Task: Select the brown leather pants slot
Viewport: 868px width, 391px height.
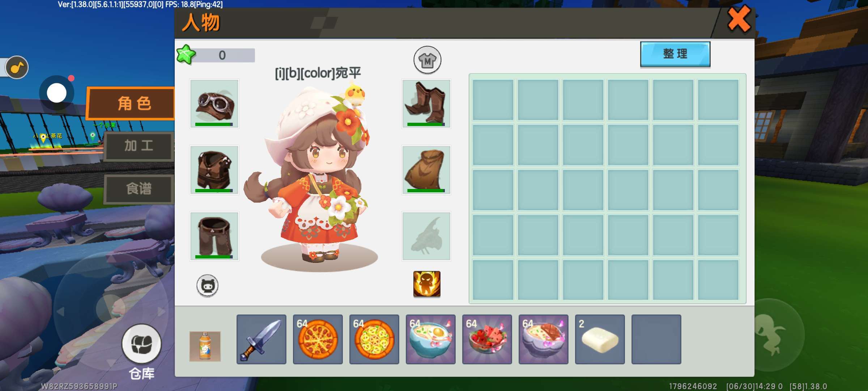Action: [x=214, y=236]
